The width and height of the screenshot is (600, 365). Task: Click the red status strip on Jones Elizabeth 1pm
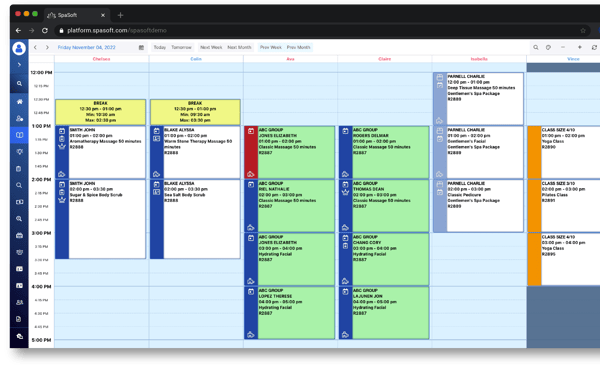[x=251, y=152]
